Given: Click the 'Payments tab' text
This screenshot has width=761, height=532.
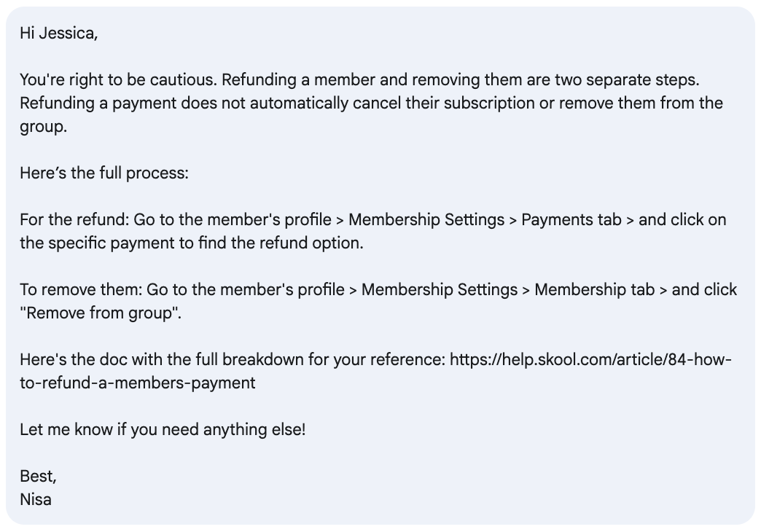Looking at the screenshot, I should pos(571,220).
